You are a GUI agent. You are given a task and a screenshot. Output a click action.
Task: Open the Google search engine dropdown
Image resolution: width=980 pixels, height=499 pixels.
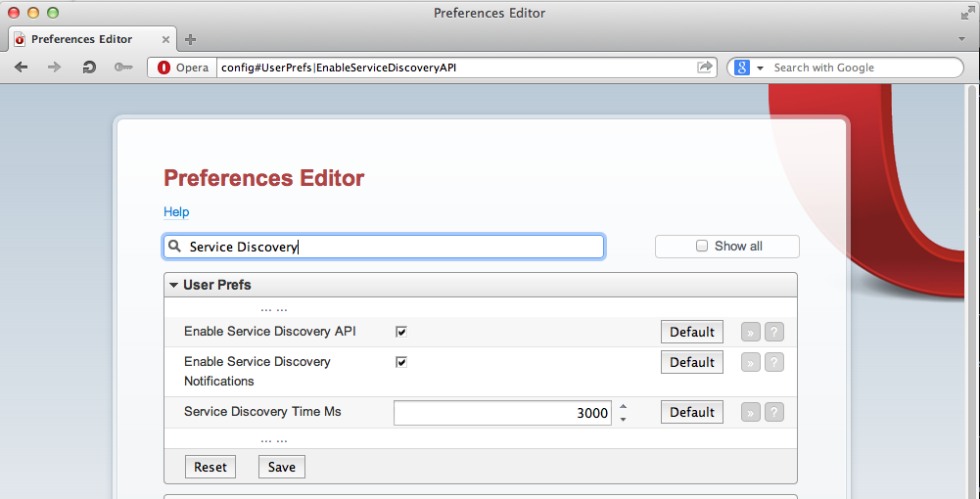761,68
